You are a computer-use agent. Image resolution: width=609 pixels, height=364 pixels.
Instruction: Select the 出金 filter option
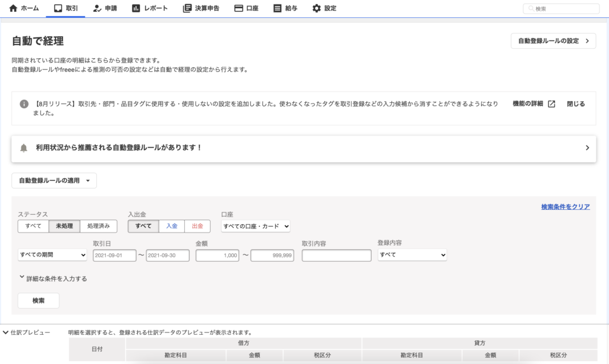tap(197, 226)
